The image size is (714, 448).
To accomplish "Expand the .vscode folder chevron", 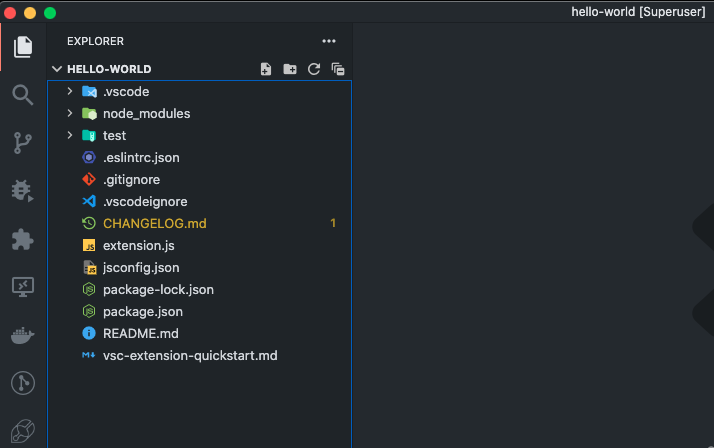I will pyautogui.click(x=70, y=92).
